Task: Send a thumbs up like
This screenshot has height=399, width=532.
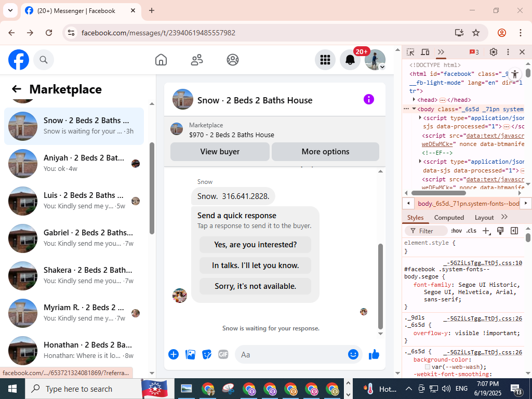Action: coord(374,354)
